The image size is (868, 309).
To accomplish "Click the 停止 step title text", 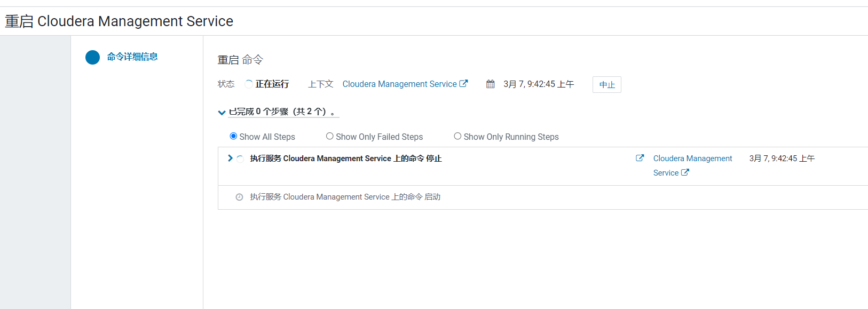I will pos(346,159).
